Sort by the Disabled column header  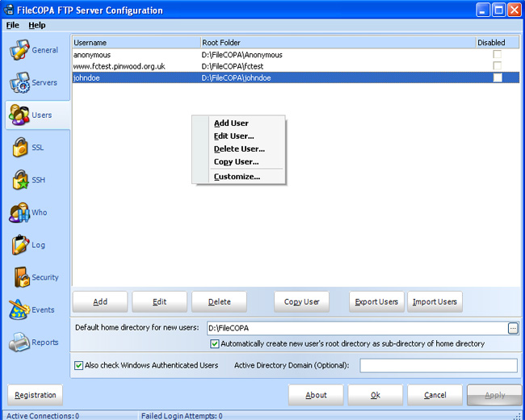(498, 43)
